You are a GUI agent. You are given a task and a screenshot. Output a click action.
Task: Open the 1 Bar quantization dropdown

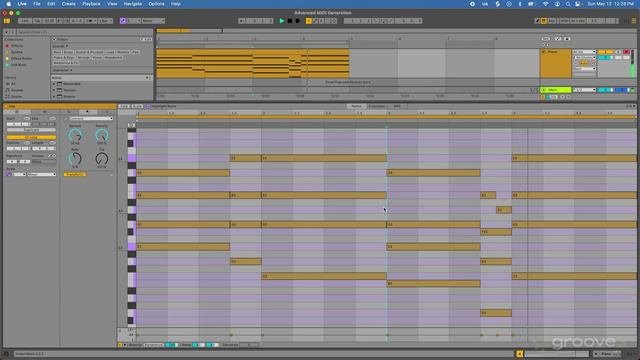click(105, 21)
